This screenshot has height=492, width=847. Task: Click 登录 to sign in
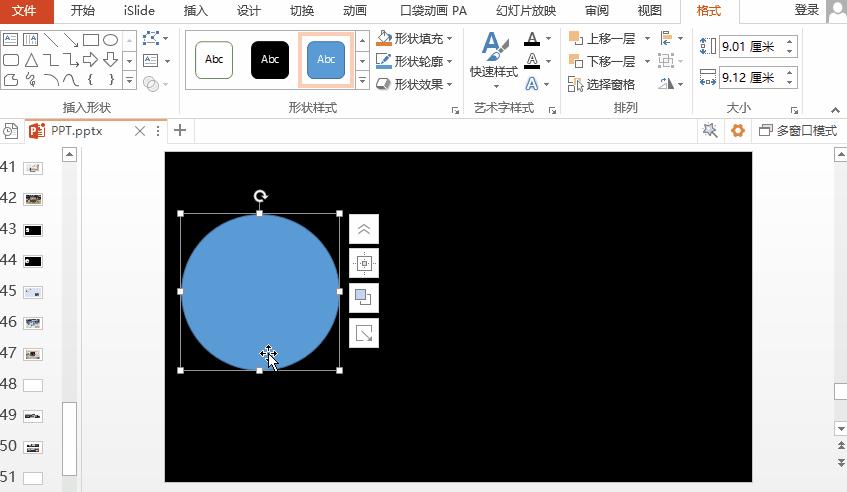point(806,10)
